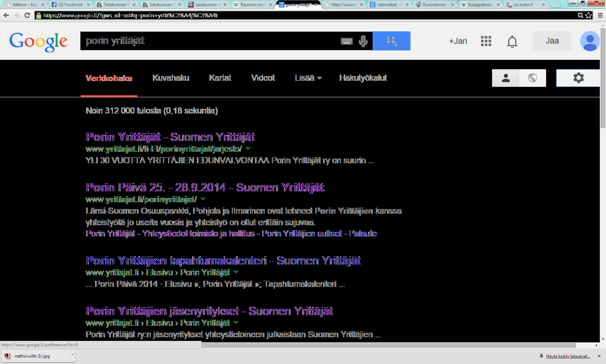Open Porin Yrittäjät - Suomen Yrittäjät result
606x364 pixels.
pos(170,137)
